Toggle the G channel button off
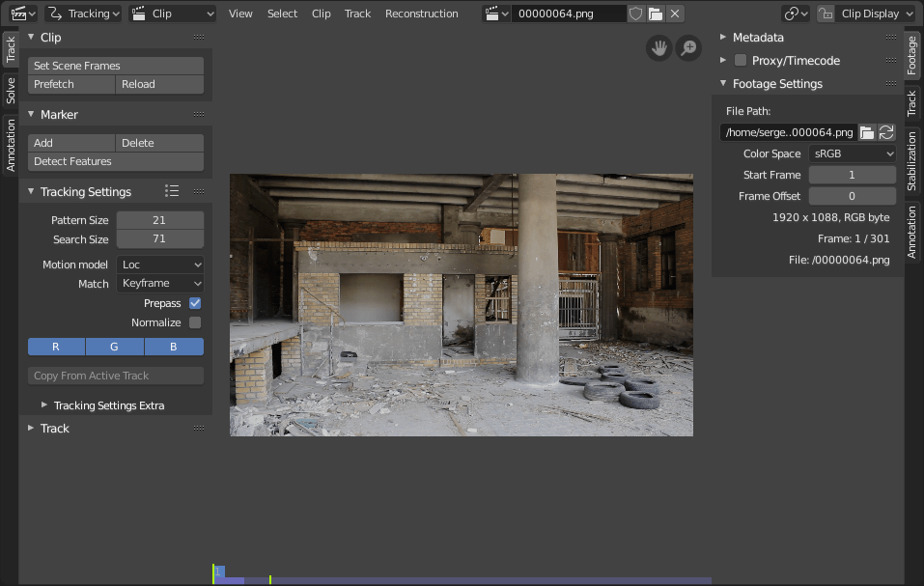The width and height of the screenshot is (924, 586). click(x=114, y=347)
